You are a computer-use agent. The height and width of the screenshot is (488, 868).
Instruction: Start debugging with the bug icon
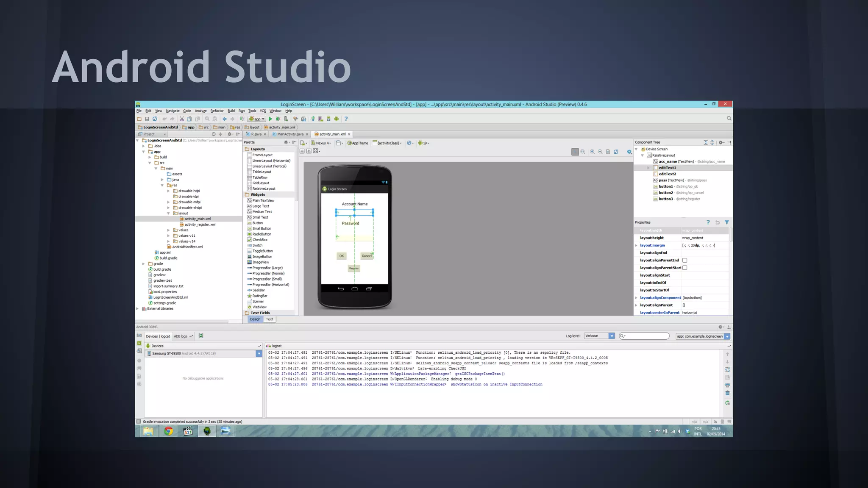[278, 119]
